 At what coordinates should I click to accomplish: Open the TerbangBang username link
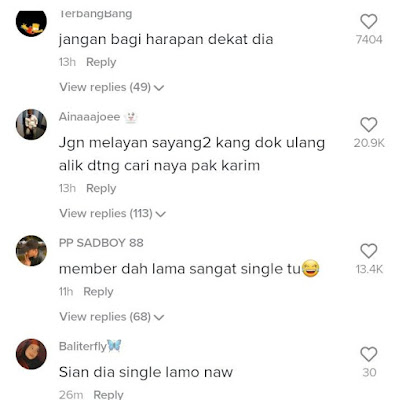pos(95,14)
